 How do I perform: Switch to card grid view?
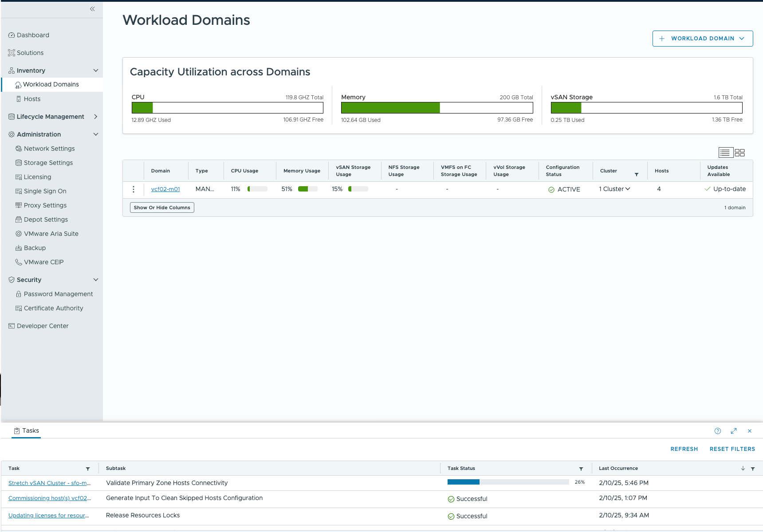[x=739, y=153]
